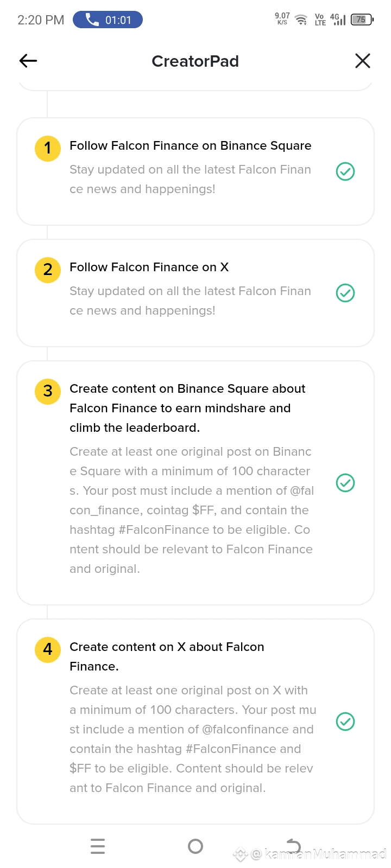391x868 pixels.
Task: Tap the yellow step 4 badge
Action: pos(48,649)
